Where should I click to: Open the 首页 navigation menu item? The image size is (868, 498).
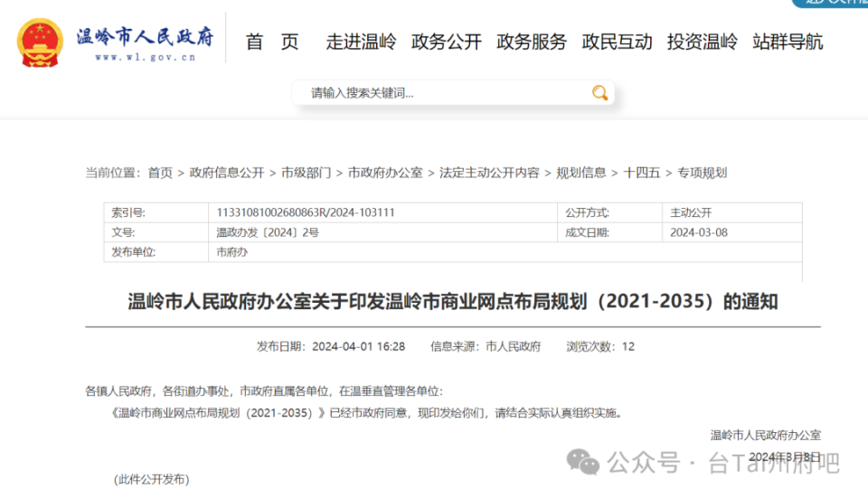point(272,42)
